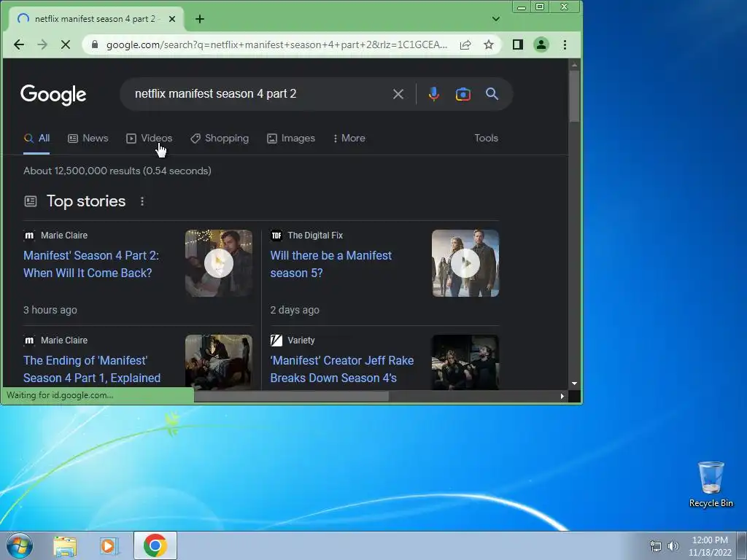
Task: Launch Windows Media Player from the taskbar
Action: (x=109, y=546)
